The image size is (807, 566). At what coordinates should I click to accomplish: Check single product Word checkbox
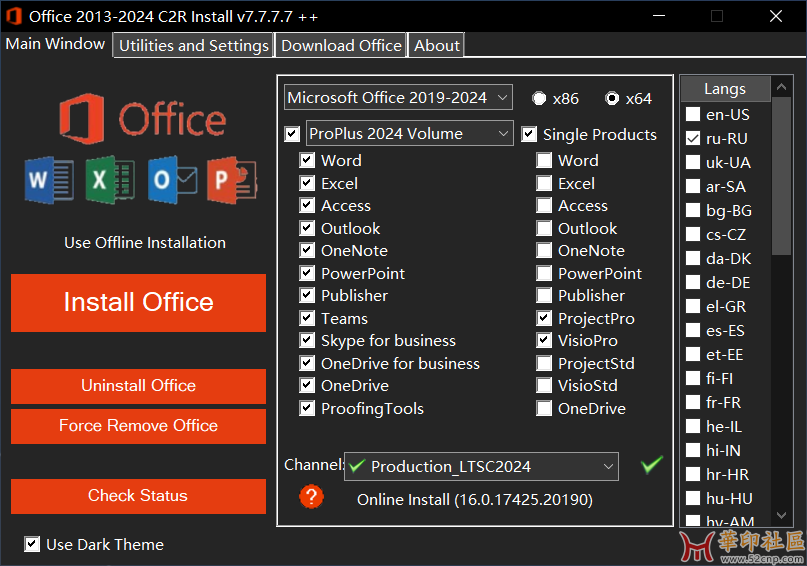point(544,160)
